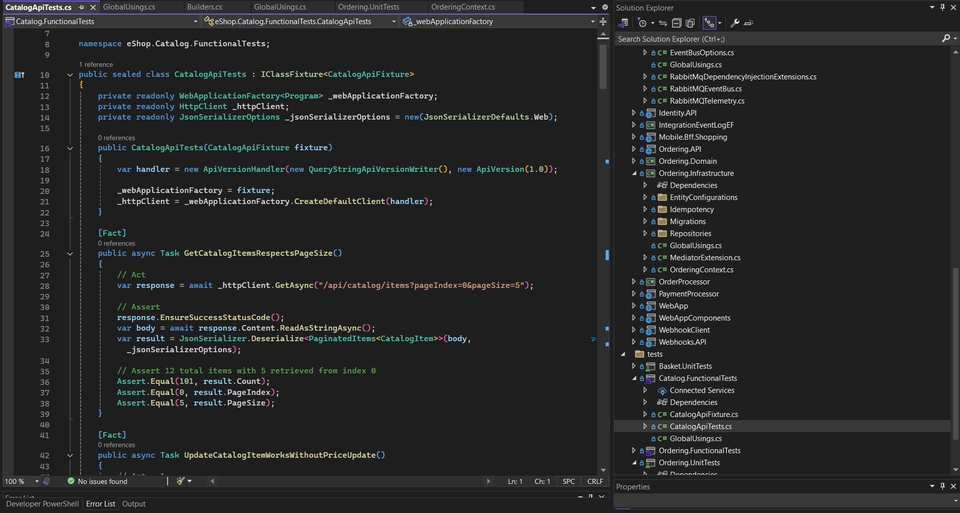This screenshot has width=960, height=513.
Task: Toggle auto-hide pin of Solution Explorer
Action: coord(941,7)
